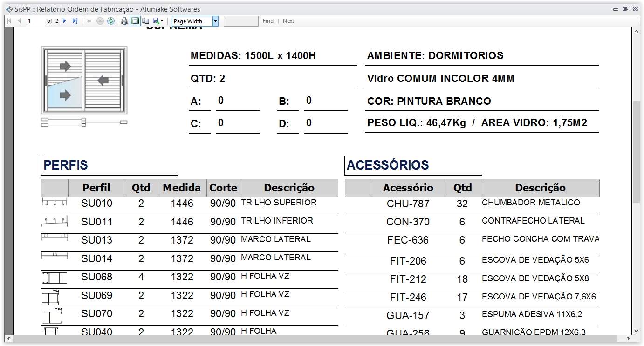Viewport: 644px width, 346px height.
Task: Restore down the SisPP window
Action: click(625, 9)
